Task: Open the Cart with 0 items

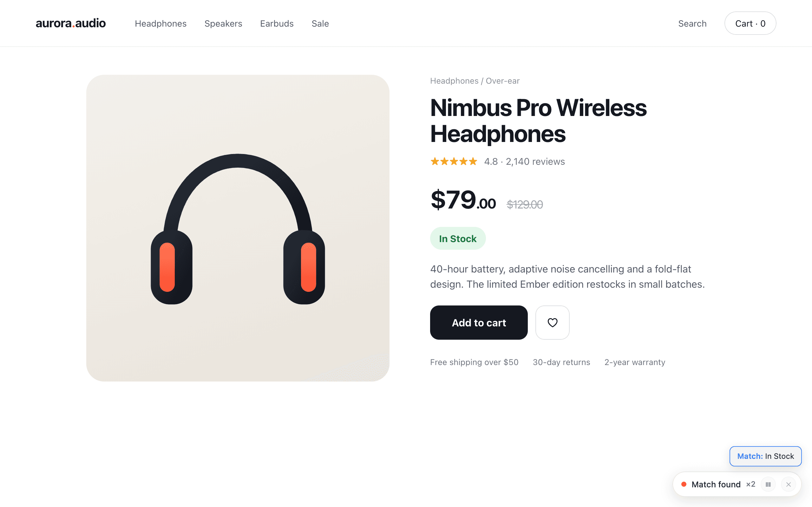Action: [750, 23]
